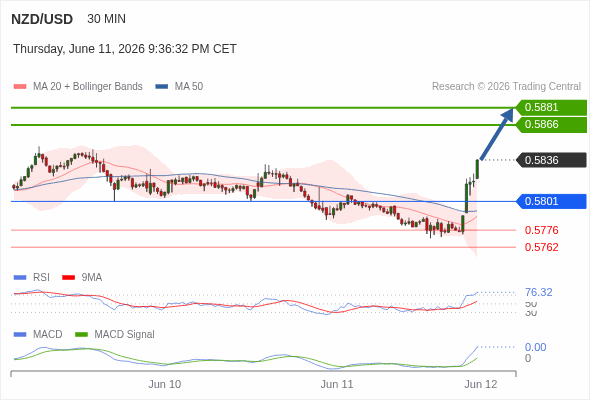
Task: Click the 0.5836 current price tag
Action: [551, 160]
